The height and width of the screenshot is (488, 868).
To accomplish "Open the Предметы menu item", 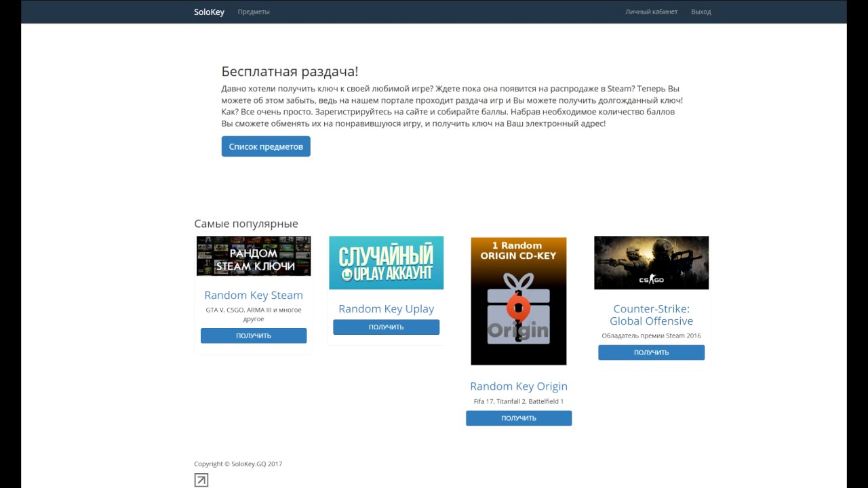I will click(x=254, y=12).
